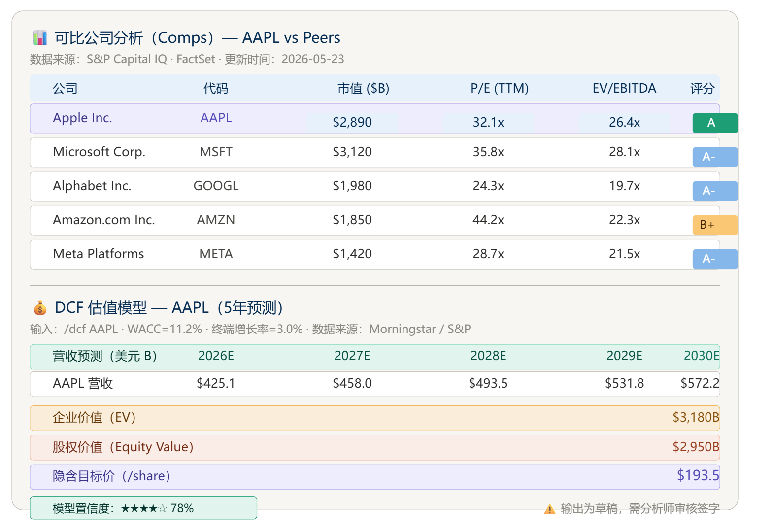Click Alphabet's 24.3x P/E value

[x=488, y=186]
